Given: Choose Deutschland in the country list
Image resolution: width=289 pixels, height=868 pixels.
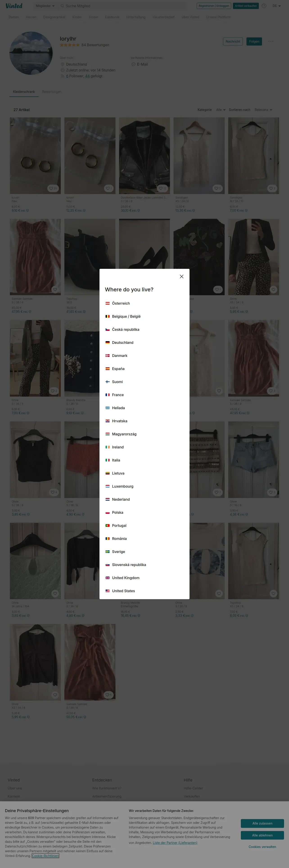Looking at the screenshot, I should [x=144, y=342].
